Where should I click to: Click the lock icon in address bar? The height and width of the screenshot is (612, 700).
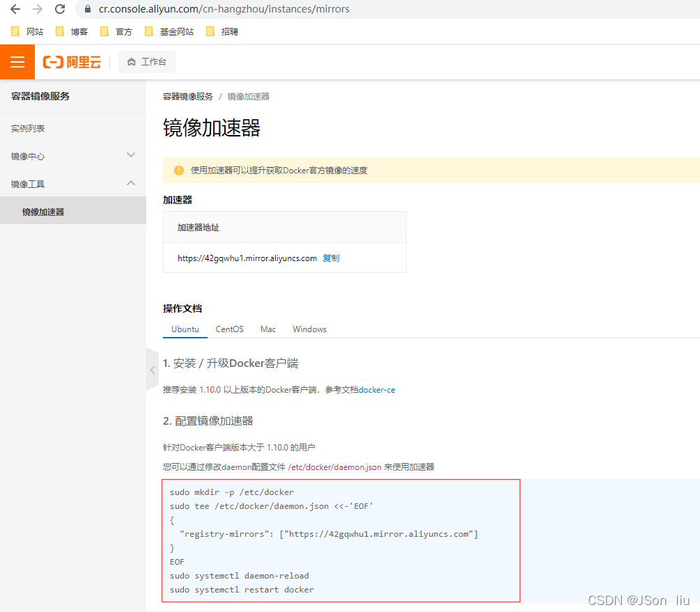coord(88,9)
